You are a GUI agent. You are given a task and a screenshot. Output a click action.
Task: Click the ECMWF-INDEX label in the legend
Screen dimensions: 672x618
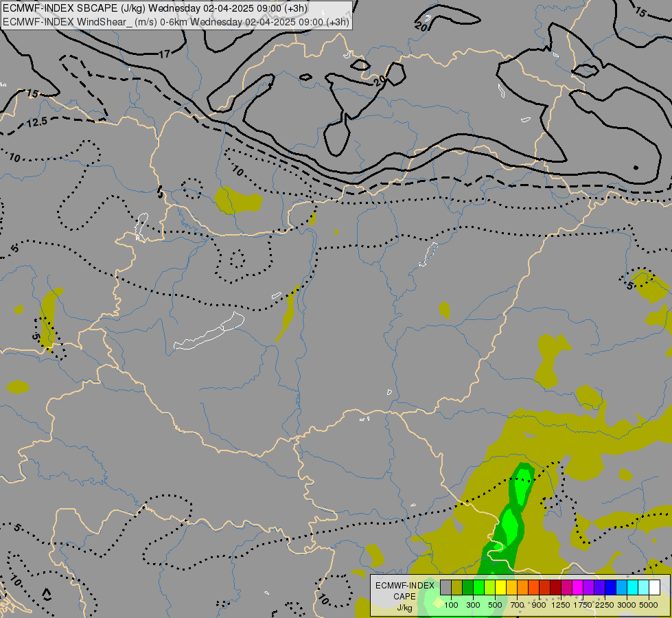[405, 586]
